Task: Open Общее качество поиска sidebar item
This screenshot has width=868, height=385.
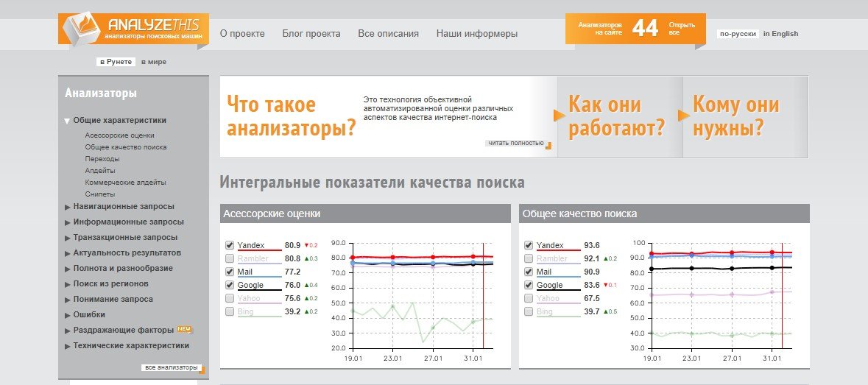Action: coord(126,147)
